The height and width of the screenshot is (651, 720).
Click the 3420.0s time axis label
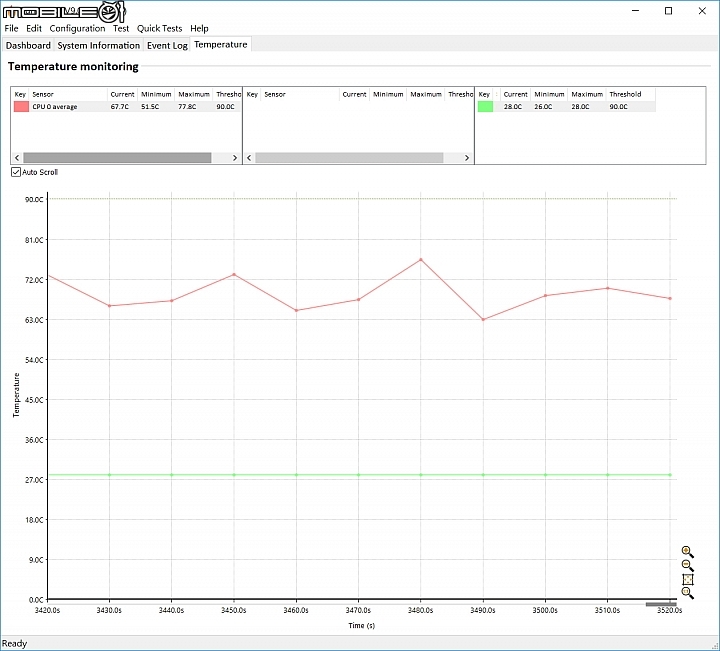coord(47,611)
